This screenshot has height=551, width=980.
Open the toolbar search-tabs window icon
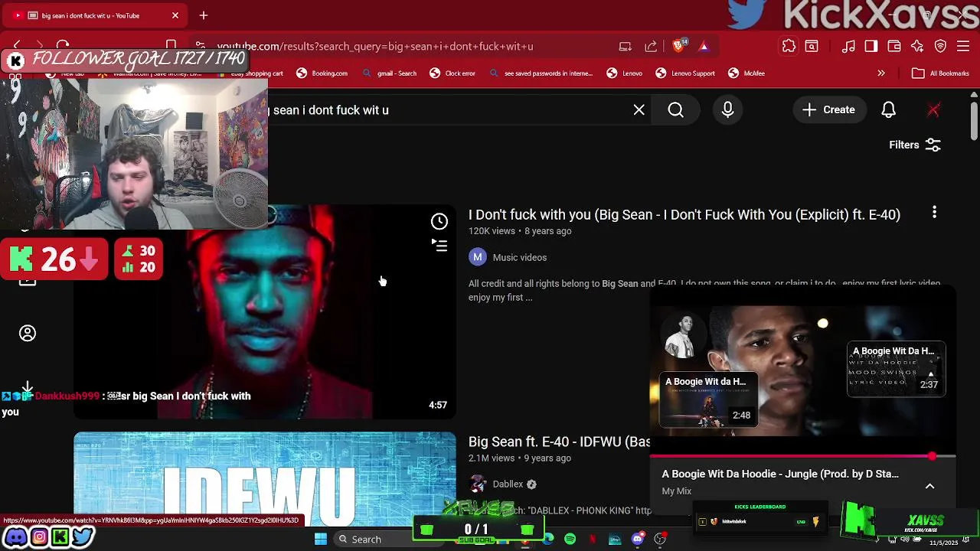tap(812, 46)
